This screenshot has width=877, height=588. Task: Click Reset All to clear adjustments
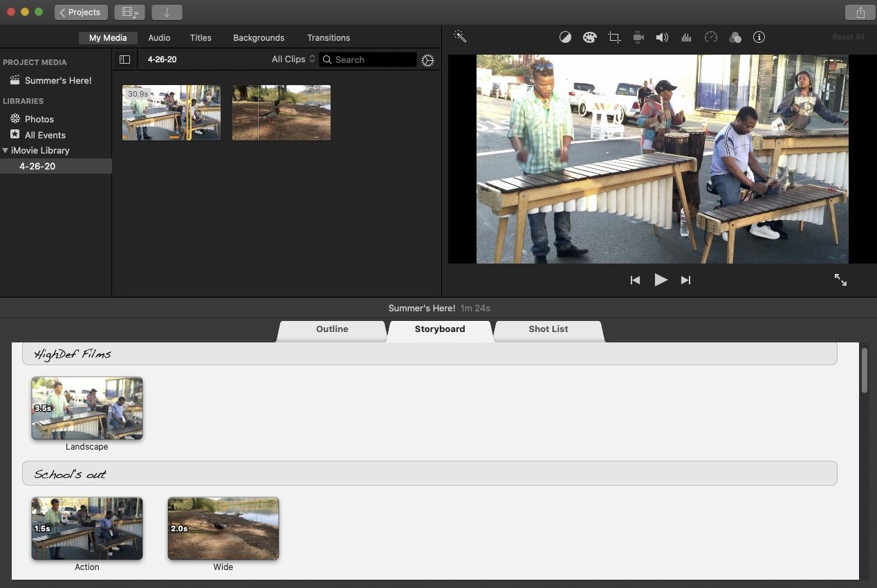(848, 37)
